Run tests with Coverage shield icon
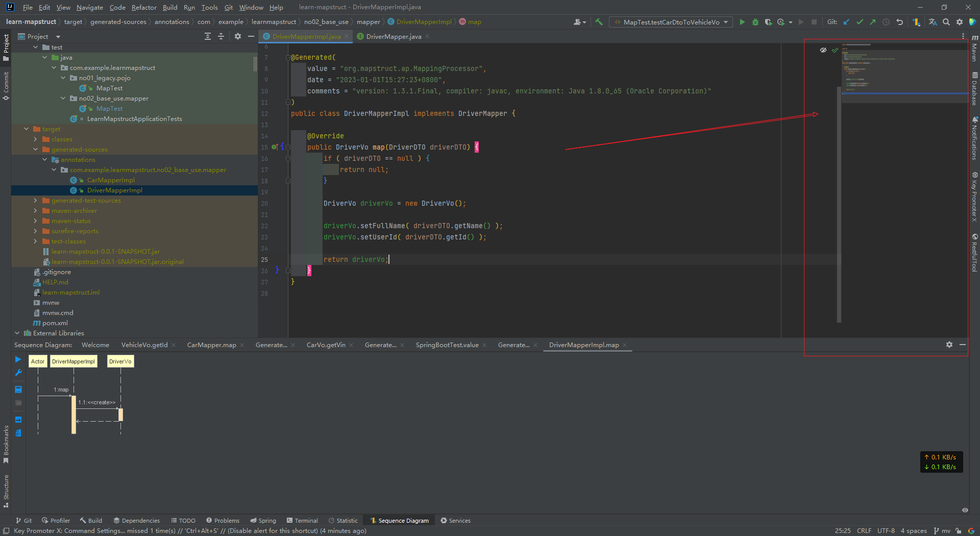980x536 pixels. (768, 22)
